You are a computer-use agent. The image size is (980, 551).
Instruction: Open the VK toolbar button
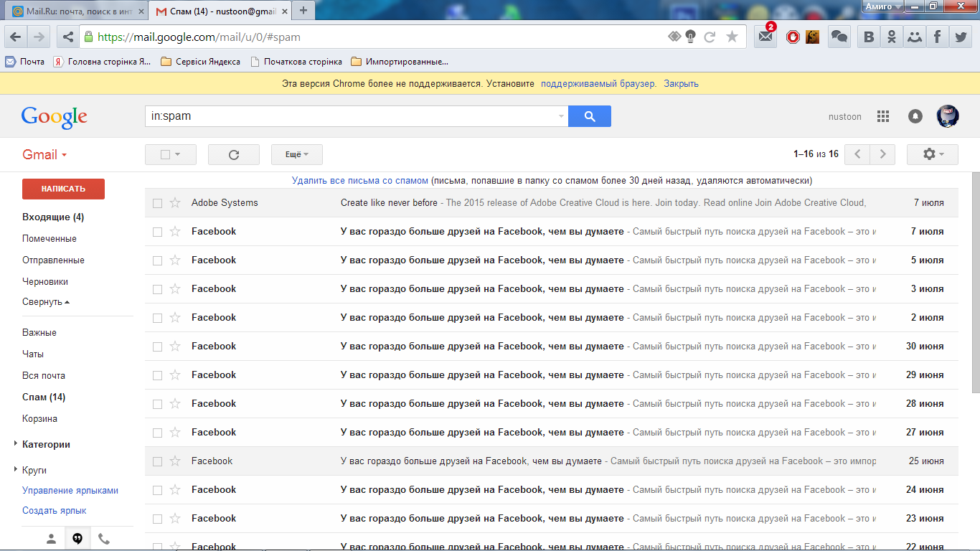coord(870,37)
